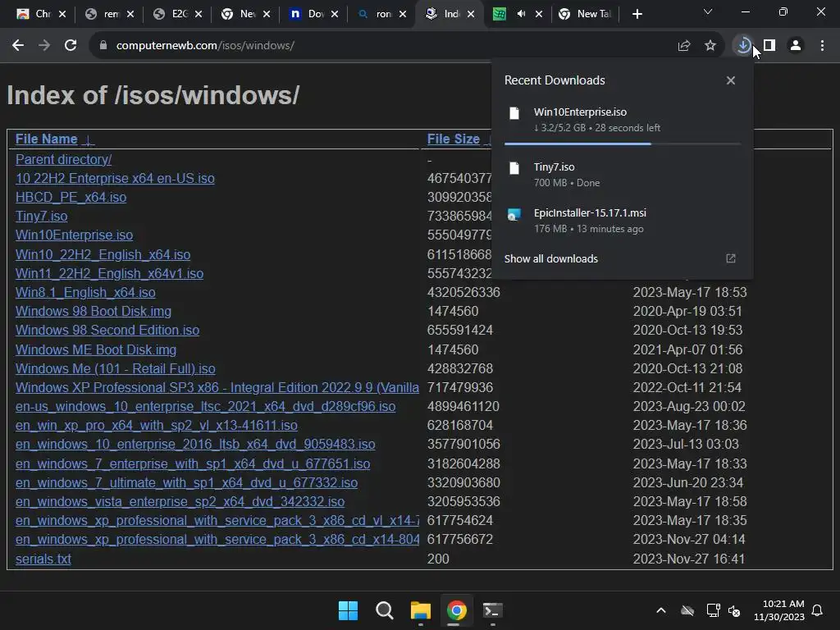Click the forward navigation arrow
Viewport: 840px width, 630px height.
pyautogui.click(x=44, y=46)
